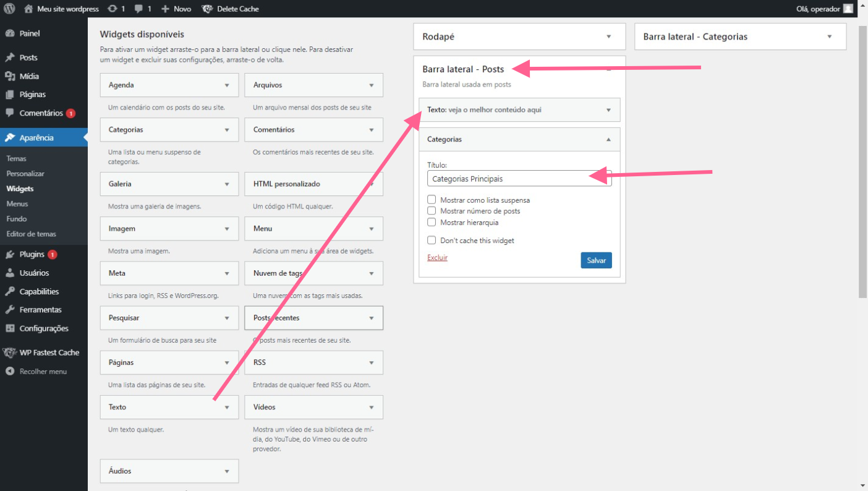The width and height of the screenshot is (868, 491).
Task: Click the Mídia icon in sidebar
Action: pos(10,76)
